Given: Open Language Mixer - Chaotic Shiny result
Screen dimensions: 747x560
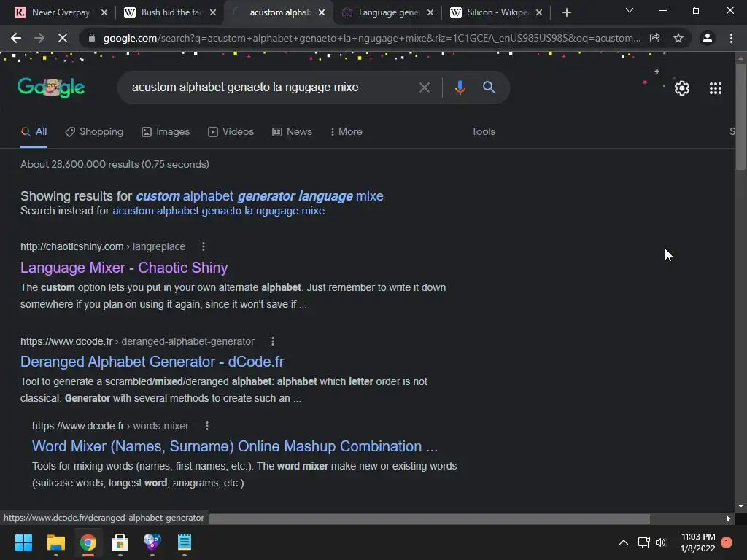Looking at the screenshot, I should tap(124, 268).
